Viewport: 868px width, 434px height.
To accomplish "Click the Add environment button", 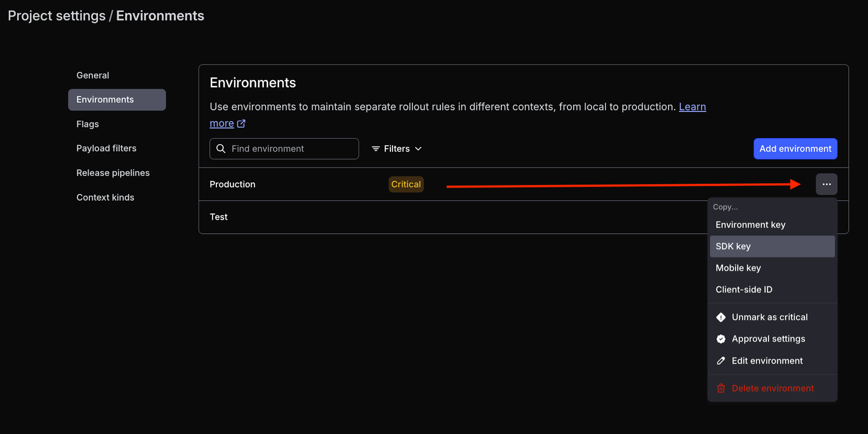I will (x=795, y=148).
